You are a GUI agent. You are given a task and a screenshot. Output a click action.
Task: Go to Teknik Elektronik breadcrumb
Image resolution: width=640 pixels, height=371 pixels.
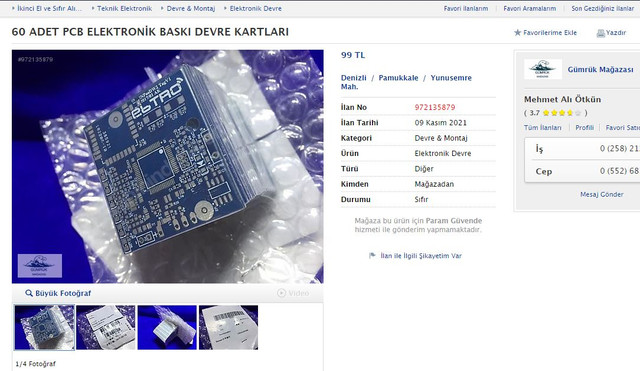coord(124,8)
